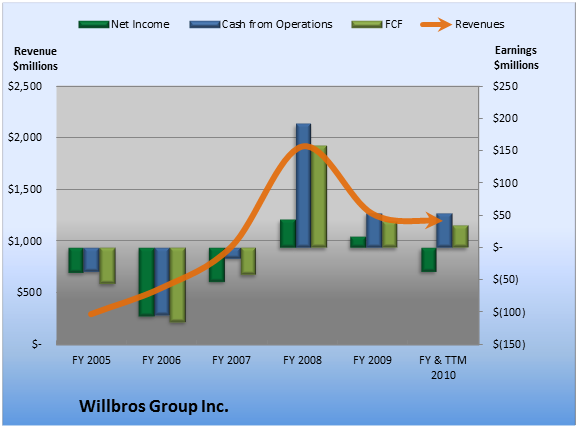The image size is (577, 427).
Task: Click the 'Earnings $millions' axis title
Action: click(x=516, y=58)
